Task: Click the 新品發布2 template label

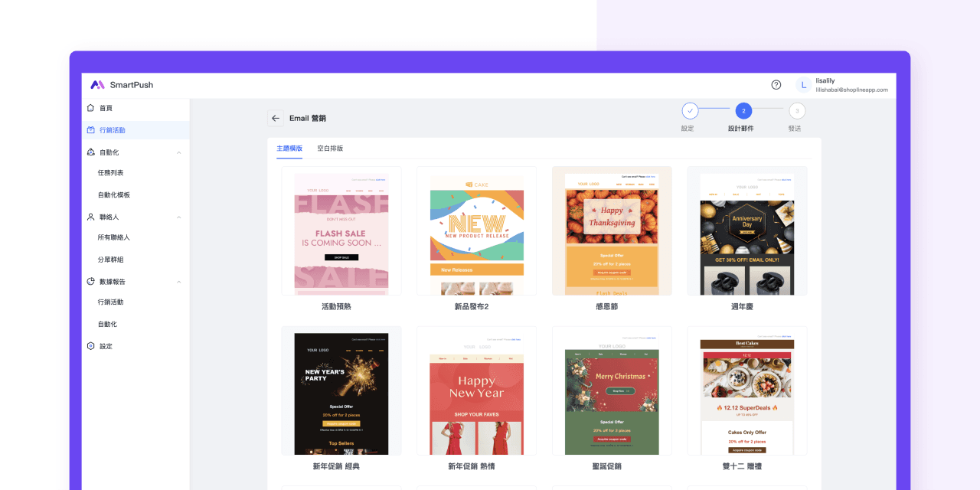Action: click(472, 307)
